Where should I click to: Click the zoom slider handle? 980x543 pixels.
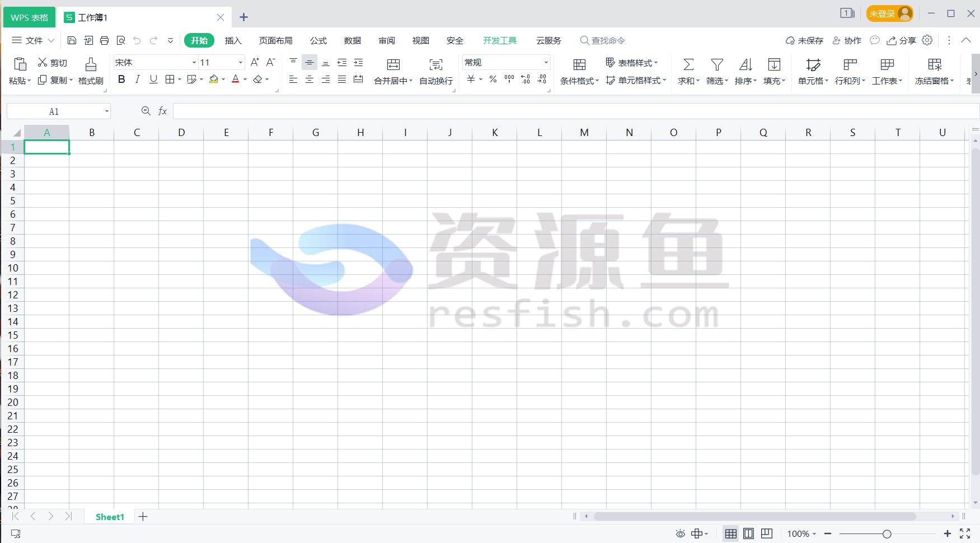coord(887,534)
